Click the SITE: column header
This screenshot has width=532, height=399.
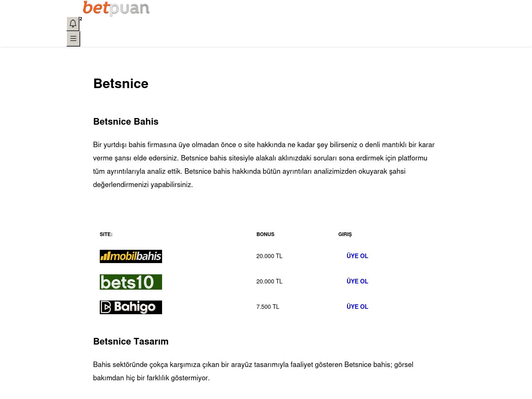coord(106,234)
